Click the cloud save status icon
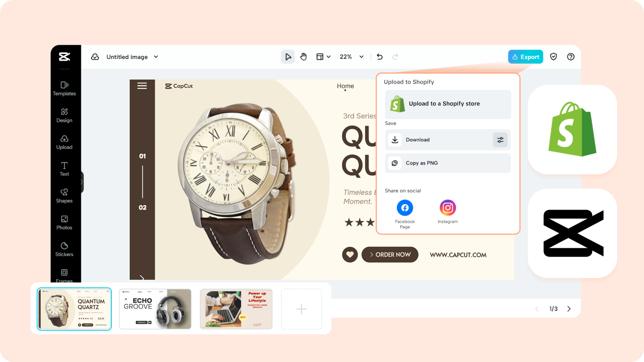Viewport: 644px width, 362px height. tap(95, 57)
